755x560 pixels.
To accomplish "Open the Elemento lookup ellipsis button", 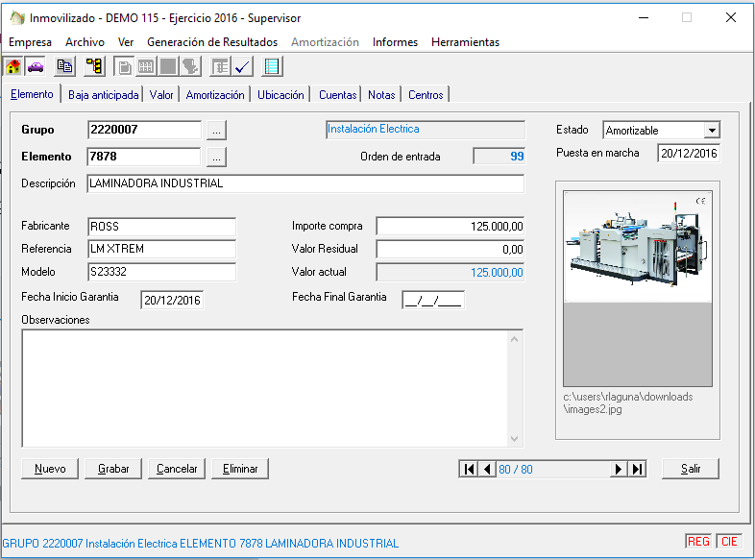I will click(x=216, y=157).
